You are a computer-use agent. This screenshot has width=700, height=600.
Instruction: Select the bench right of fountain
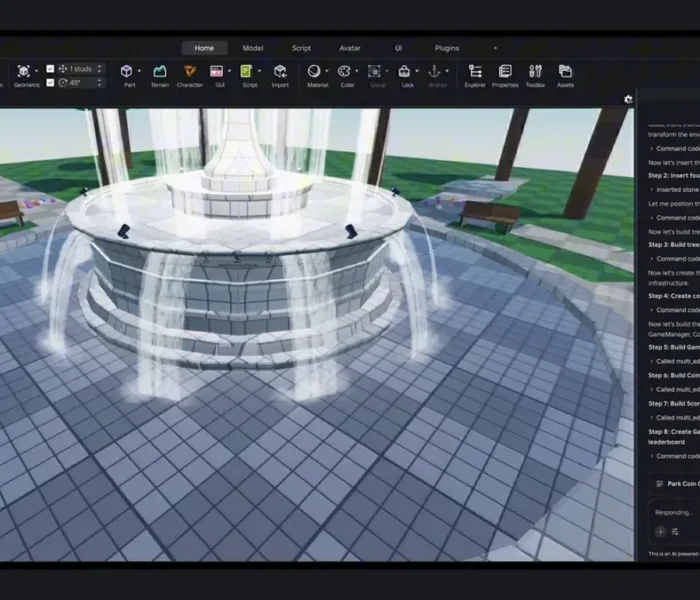pyautogui.click(x=490, y=216)
